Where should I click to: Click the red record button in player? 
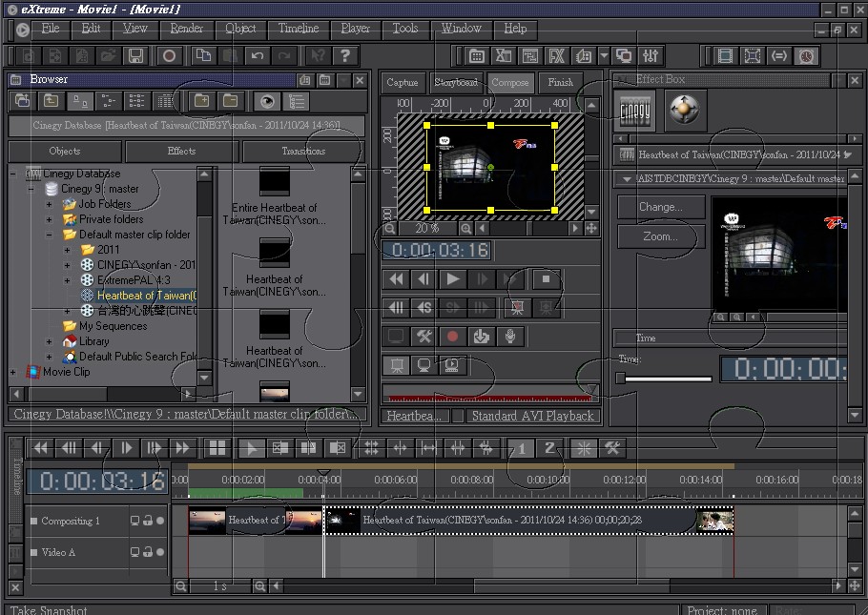click(x=452, y=336)
